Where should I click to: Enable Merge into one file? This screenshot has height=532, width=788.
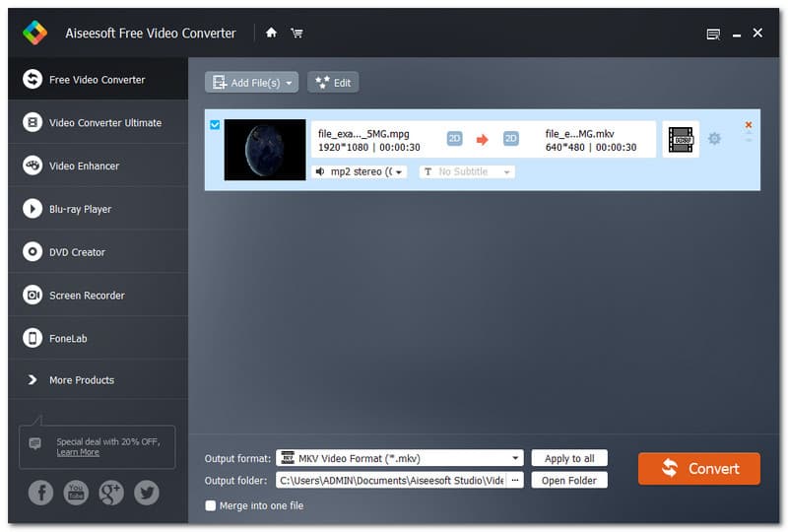click(211, 505)
